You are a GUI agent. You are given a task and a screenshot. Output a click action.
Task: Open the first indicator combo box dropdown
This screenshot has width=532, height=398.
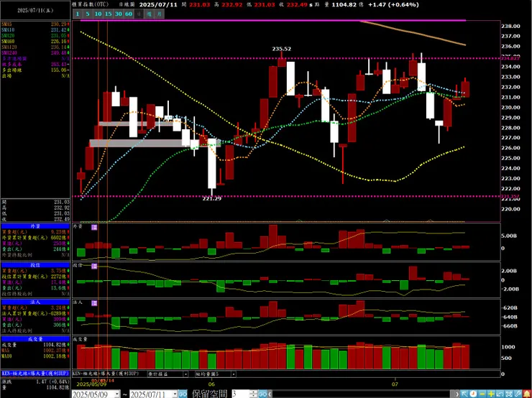[185, 374]
